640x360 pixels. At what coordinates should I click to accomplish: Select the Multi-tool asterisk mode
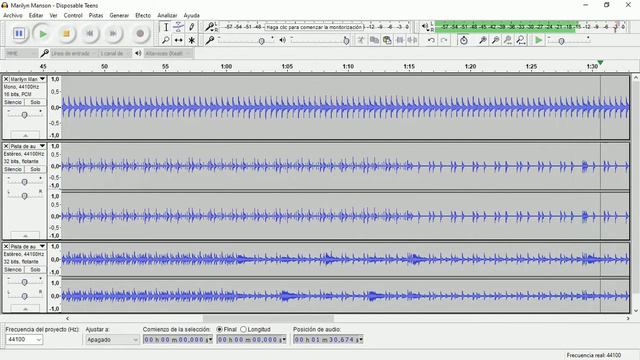point(191,40)
